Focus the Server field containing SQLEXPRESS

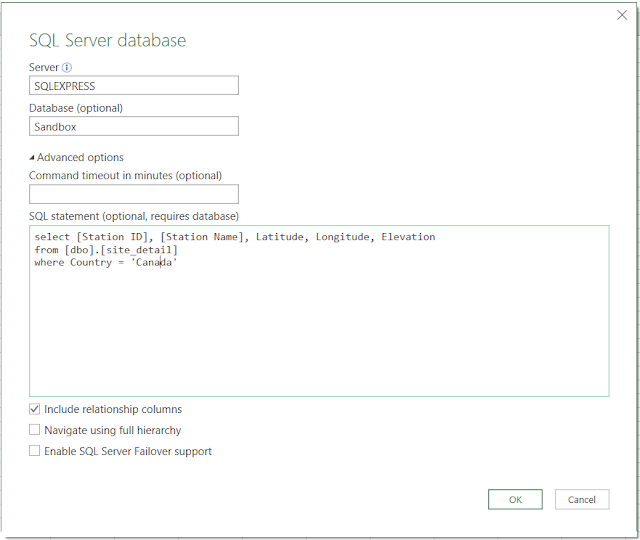134,86
